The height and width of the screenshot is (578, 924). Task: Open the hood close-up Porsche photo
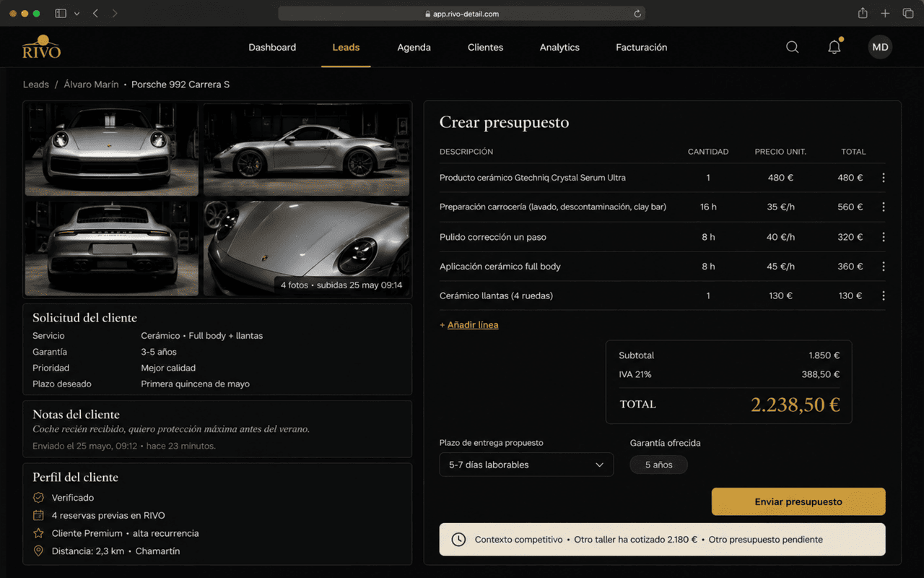pyautogui.click(x=306, y=249)
